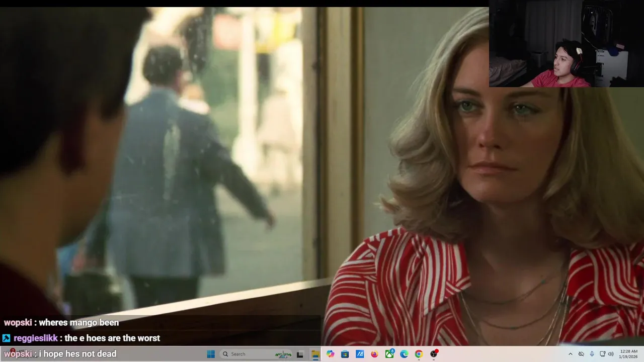Click the microphone in-use tray icon
The width and height of the screenshot is (644, 362).
pyautogui.click(x=592, y=354)
